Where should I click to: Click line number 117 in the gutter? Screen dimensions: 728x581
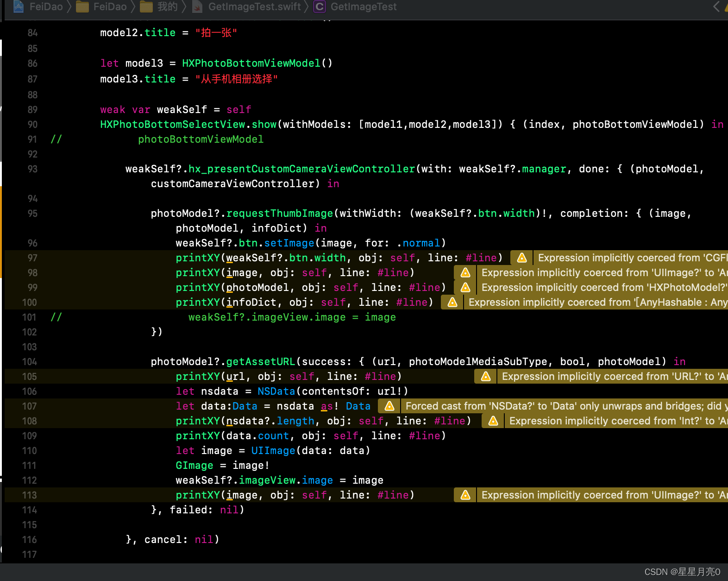pos(29,555)
